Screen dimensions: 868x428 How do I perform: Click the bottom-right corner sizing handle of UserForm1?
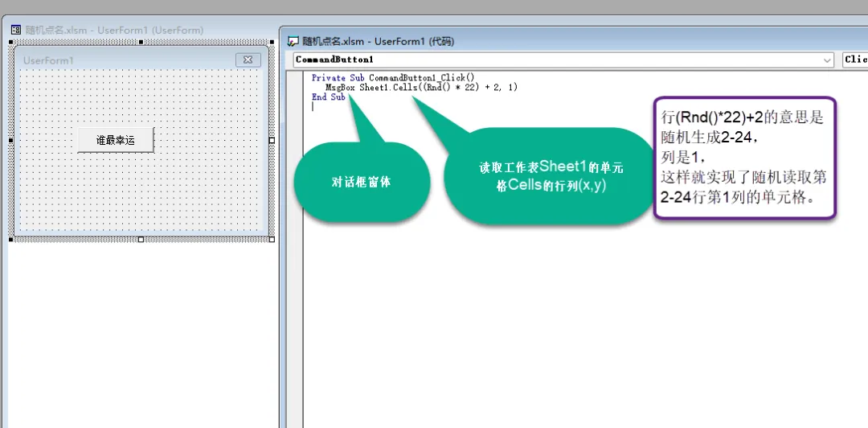pos(272,240)
